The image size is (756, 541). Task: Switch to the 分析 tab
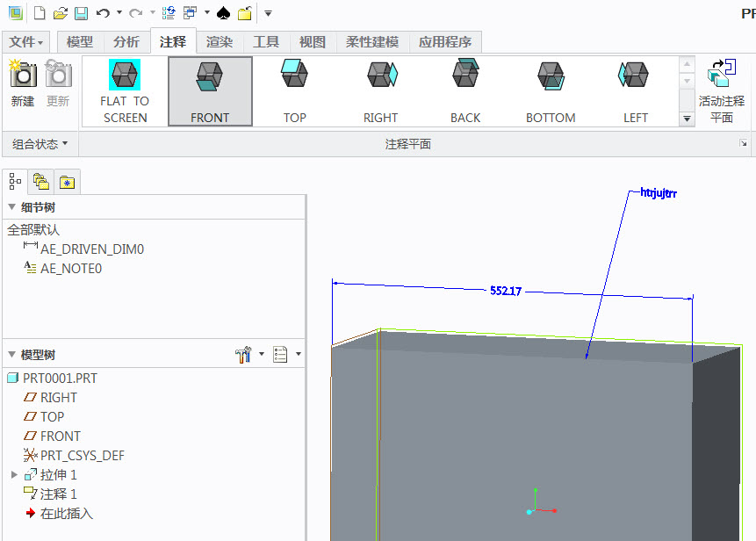pos(126,42)
